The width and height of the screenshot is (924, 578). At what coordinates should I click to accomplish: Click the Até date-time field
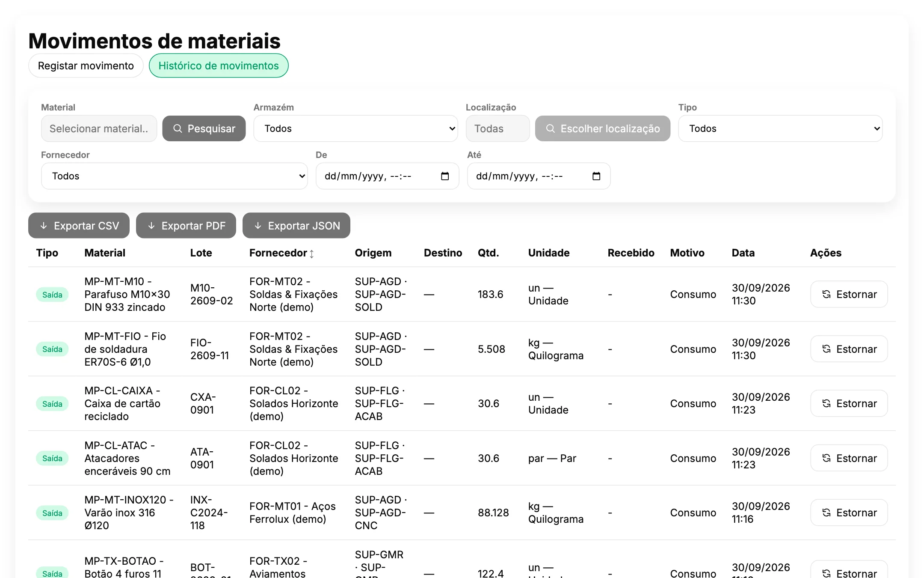tap(539, 176)
